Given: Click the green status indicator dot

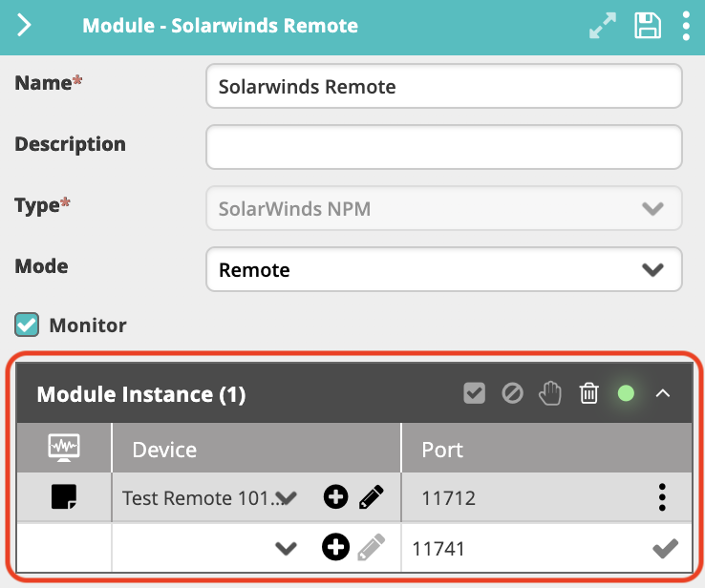Looking at the screenshot, I should click(x=626, y=393).
